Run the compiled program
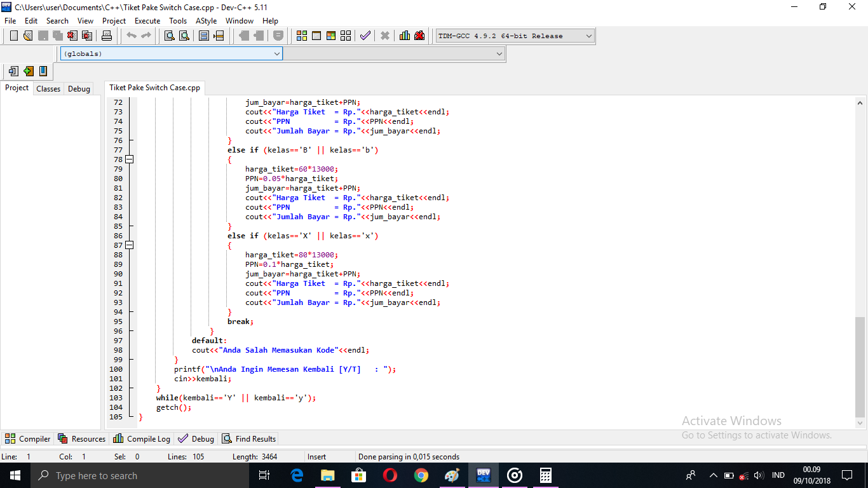 click(x=316, y=36)
